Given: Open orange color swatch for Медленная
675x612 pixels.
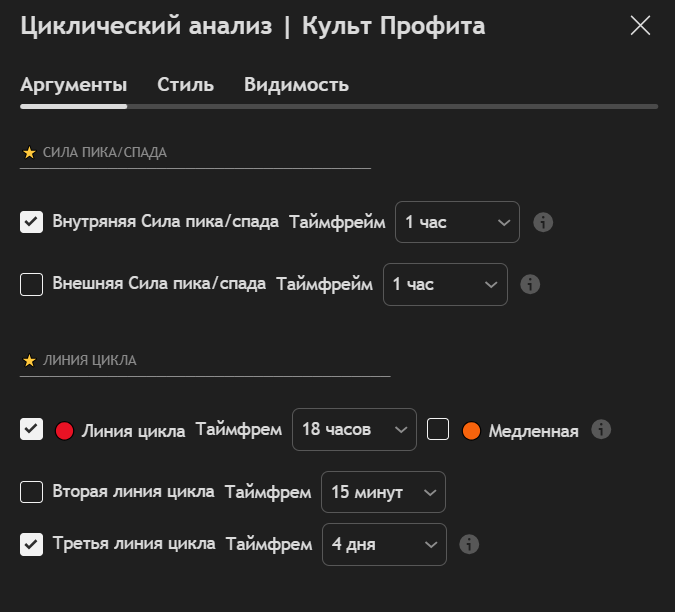Looking at the screenshot, I should 472,431.
